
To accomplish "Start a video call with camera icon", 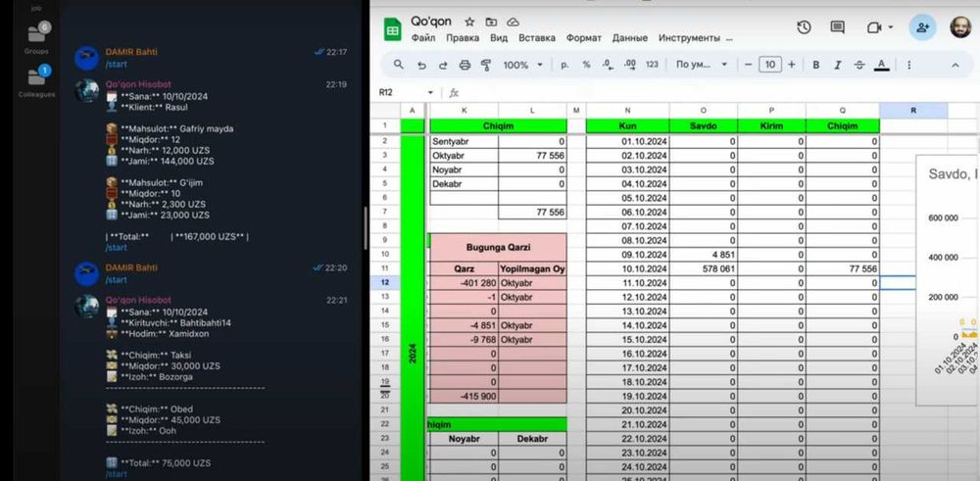I will pos(874,27).
